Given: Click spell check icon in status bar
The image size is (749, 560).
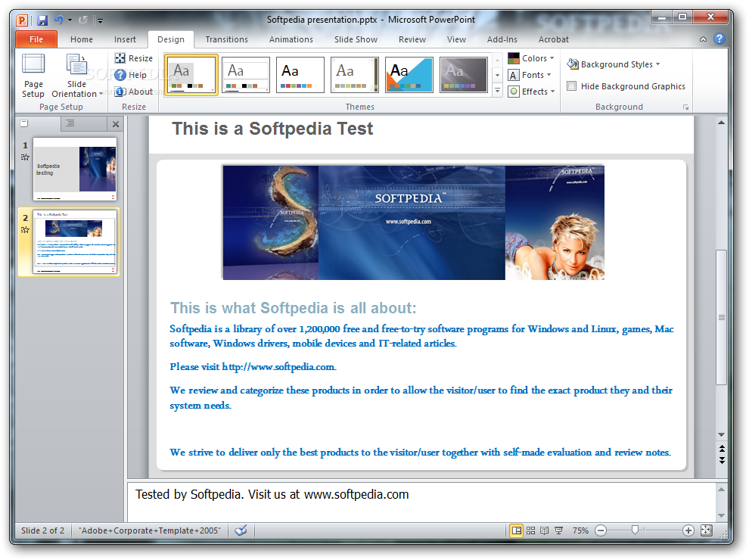Looking at the screenshot, I should 241,530.
